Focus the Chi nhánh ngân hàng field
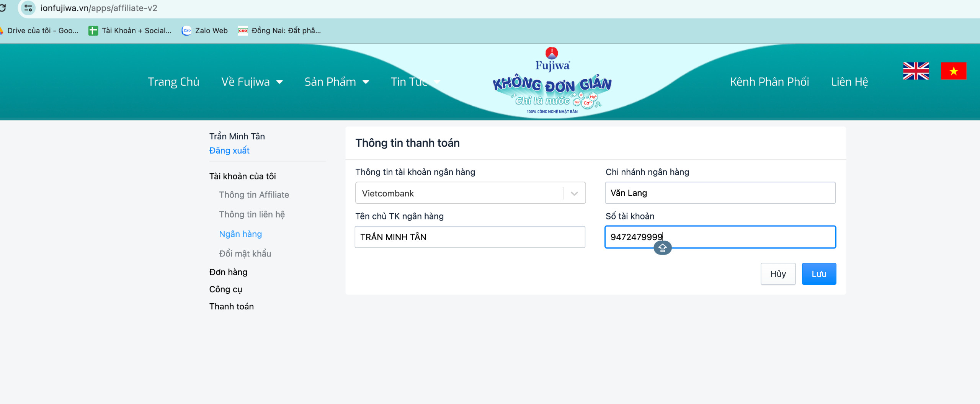This screenshot has width=980, height=404. tap(720, 193)
